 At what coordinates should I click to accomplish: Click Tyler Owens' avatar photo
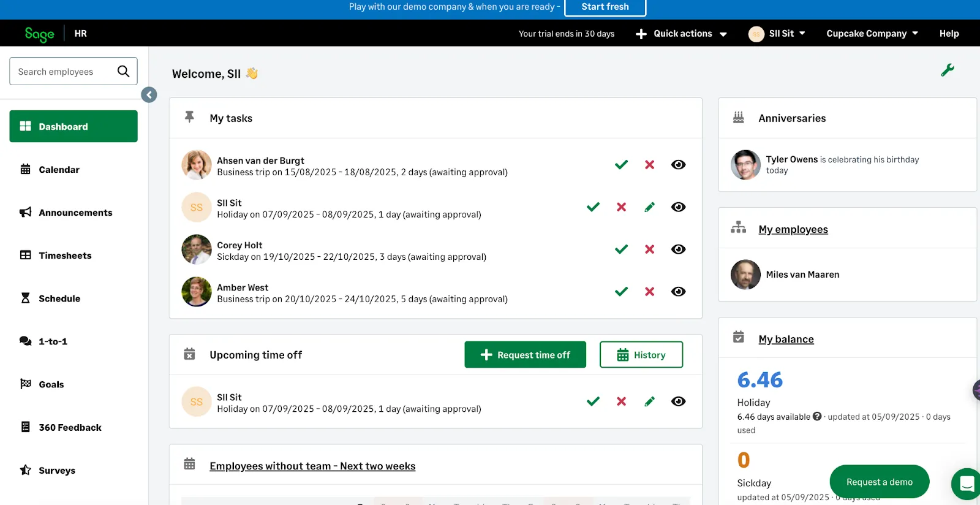pos(745,164)
